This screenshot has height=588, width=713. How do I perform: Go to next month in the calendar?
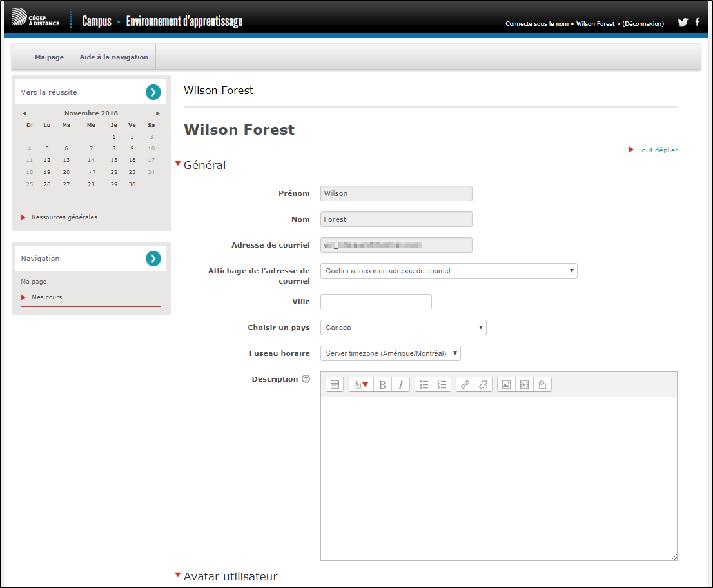(158, 113)
